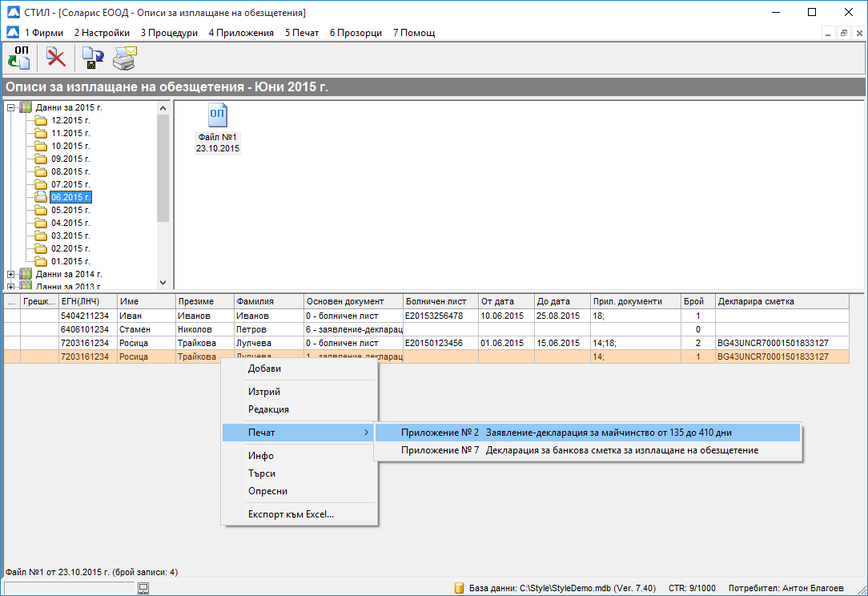868x596 pixels.
Task: Click the monitor icon in the status bar
Action: point(143,588)
